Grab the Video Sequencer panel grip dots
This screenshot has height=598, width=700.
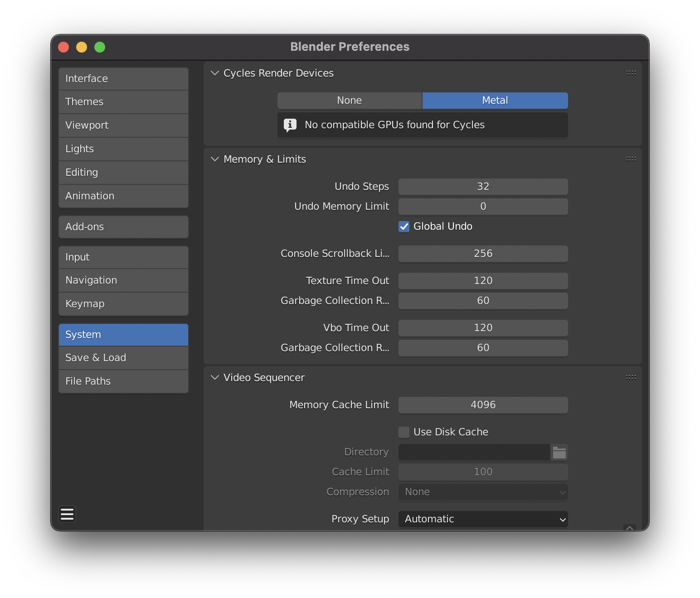click(x=631, y=377)
